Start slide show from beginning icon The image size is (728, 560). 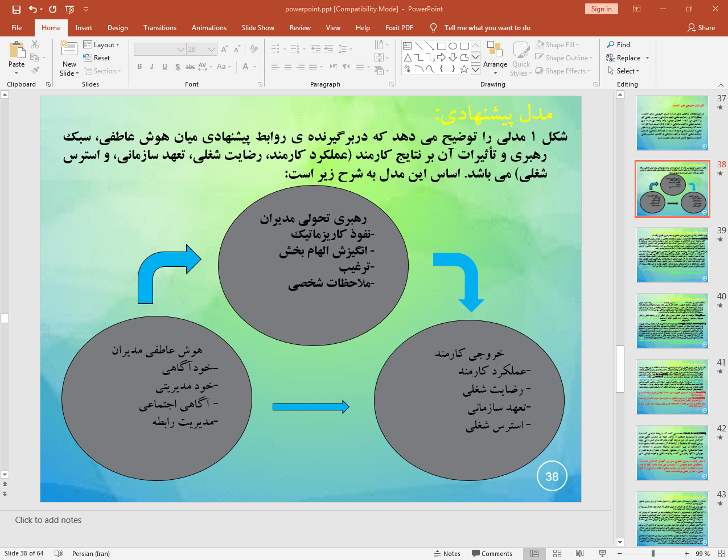point(69,9)
